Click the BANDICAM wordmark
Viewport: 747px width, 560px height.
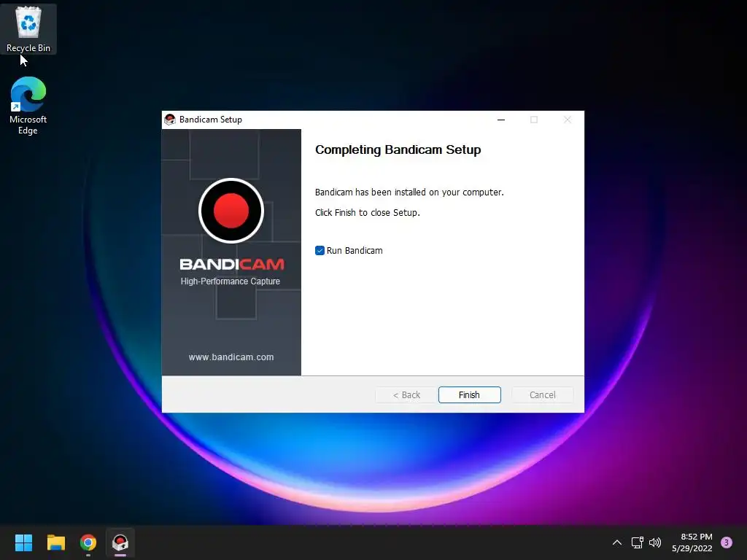pos(231,264)
